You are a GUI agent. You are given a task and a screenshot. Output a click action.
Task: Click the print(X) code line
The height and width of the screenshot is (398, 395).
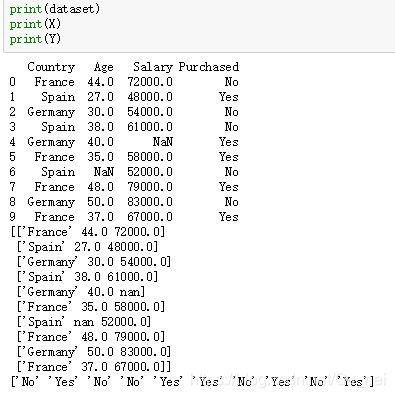click(35, 24)
